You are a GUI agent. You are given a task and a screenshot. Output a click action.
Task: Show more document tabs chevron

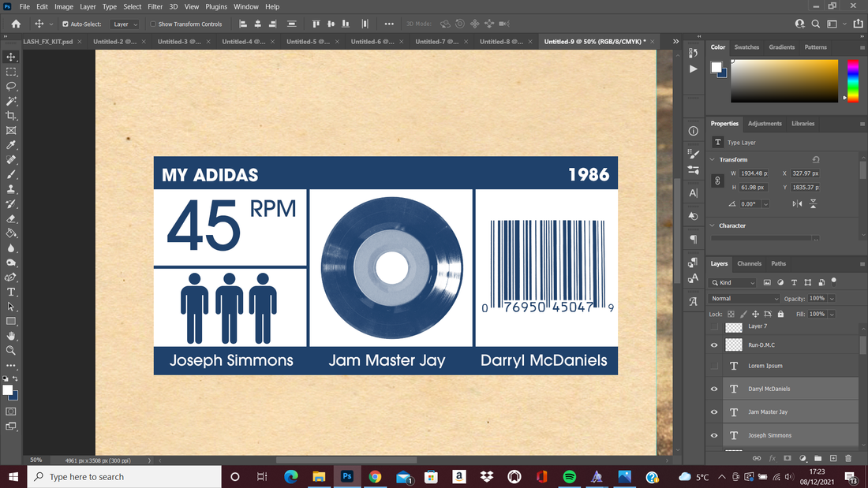coord(675,42)
